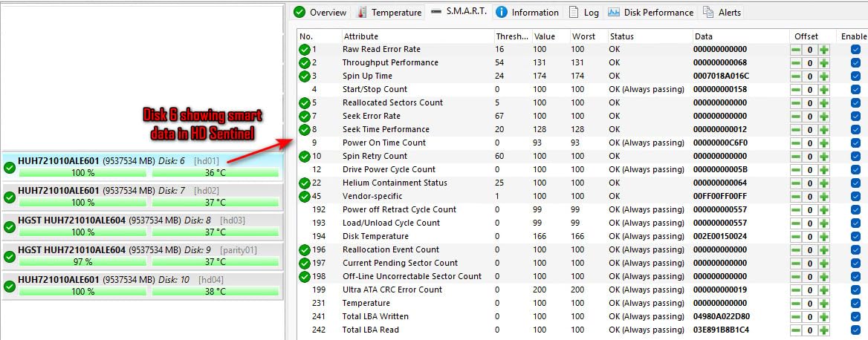Click green status icon for Spin Retry Count
This screenshot has height=340, width=868.
pyautogui.click(x=305, y=157)
